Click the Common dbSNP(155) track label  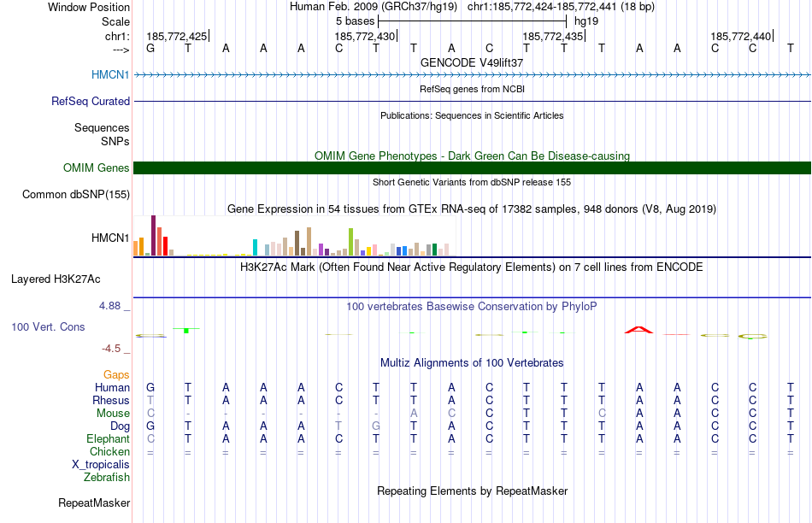click(x=76, y=194)
